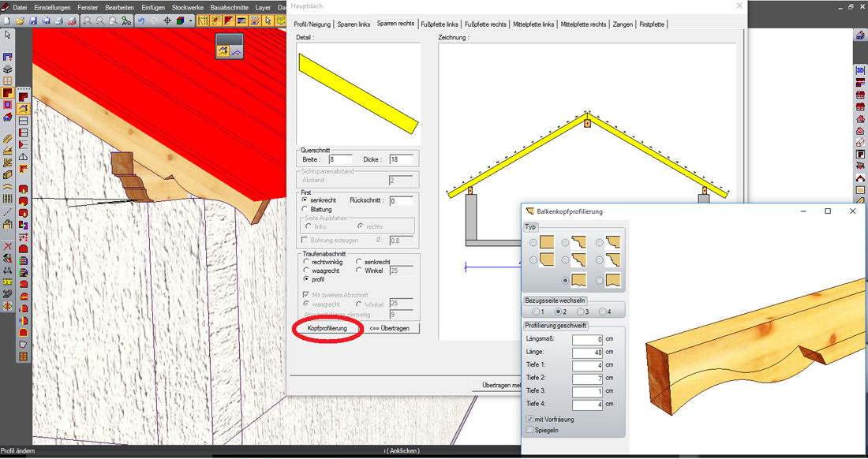Click the small house icon in left sidebar
The width and height of the screenshot is (868, 459).
(x=8, y=117)
